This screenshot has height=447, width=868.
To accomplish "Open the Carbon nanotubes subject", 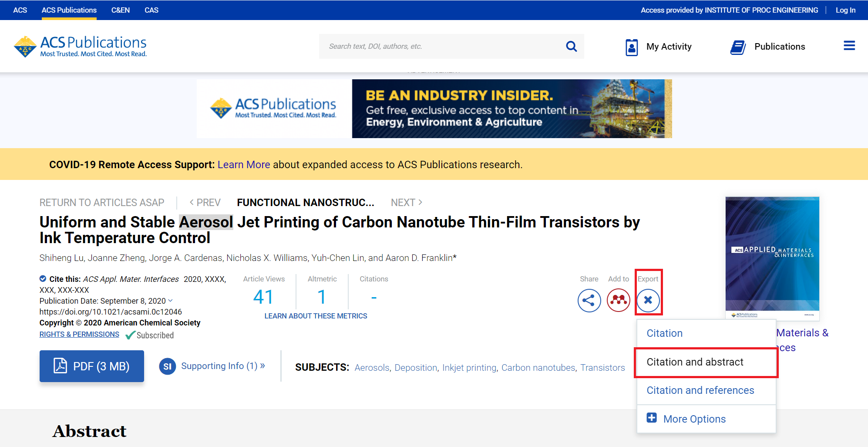I will point(538,368).
